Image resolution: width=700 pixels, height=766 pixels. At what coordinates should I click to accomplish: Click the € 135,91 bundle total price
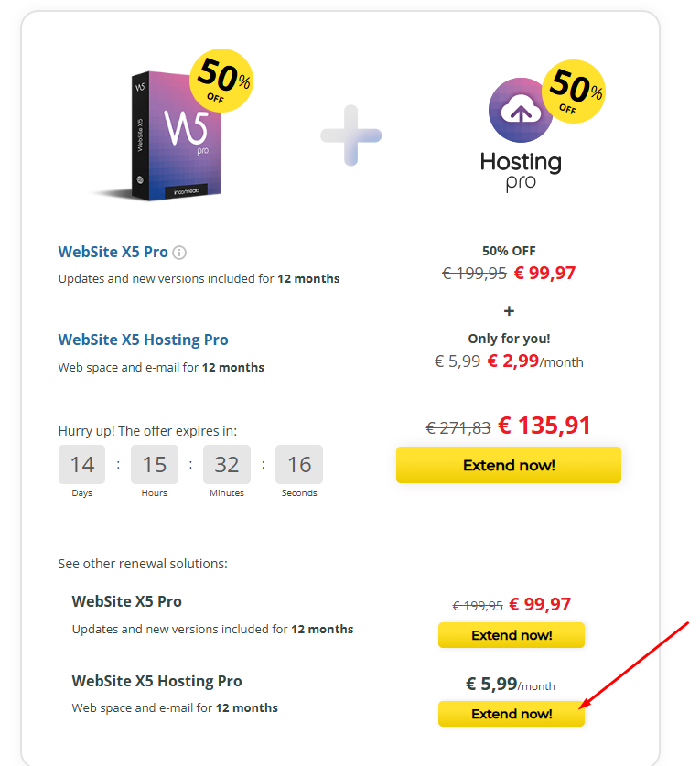(x=544, y=426)
